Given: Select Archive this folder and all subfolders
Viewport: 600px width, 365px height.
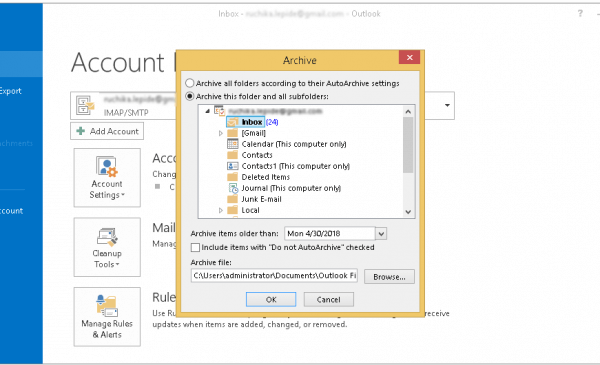Looking at the screenshot, I should (190, 96).
